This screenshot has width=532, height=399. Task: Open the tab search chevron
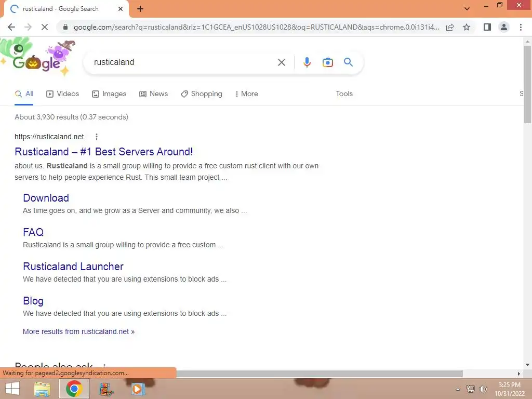point(467,9)
